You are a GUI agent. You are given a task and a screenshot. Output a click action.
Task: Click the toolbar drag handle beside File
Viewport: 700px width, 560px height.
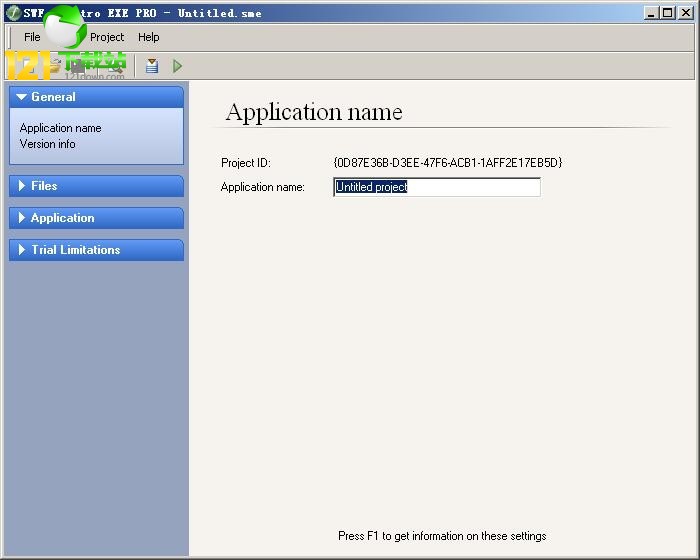click(11, 37)
